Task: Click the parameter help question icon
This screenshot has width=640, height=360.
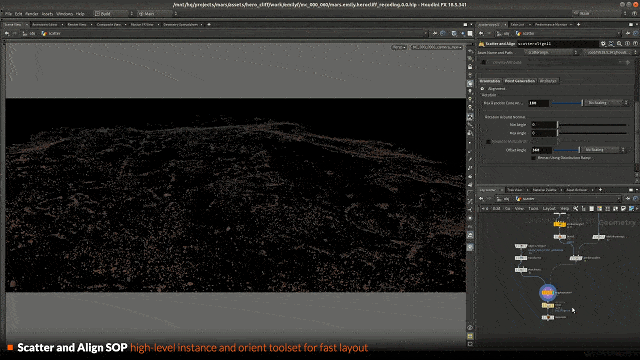Action: coord(635,44)
